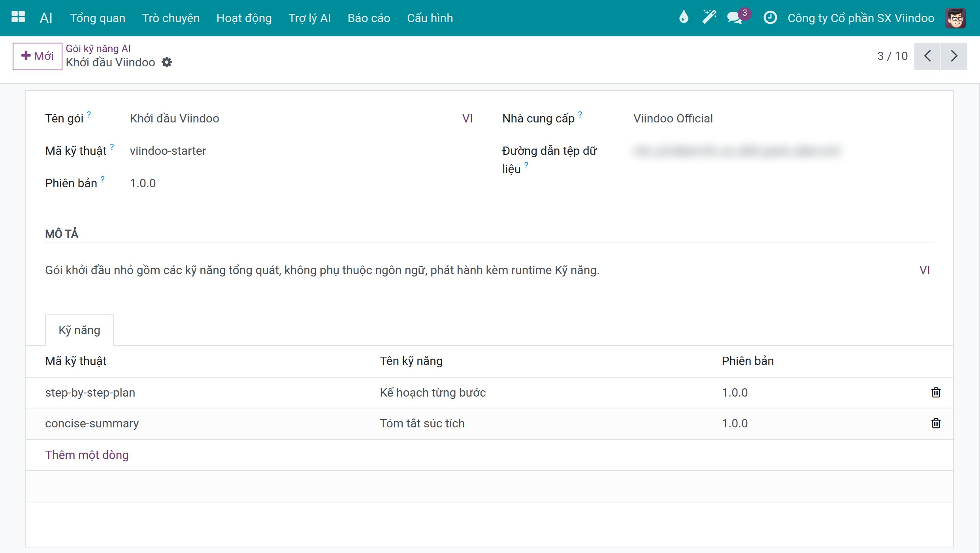Open the user avatar menu
Screen dimensions: 980x553
(955, 18)
